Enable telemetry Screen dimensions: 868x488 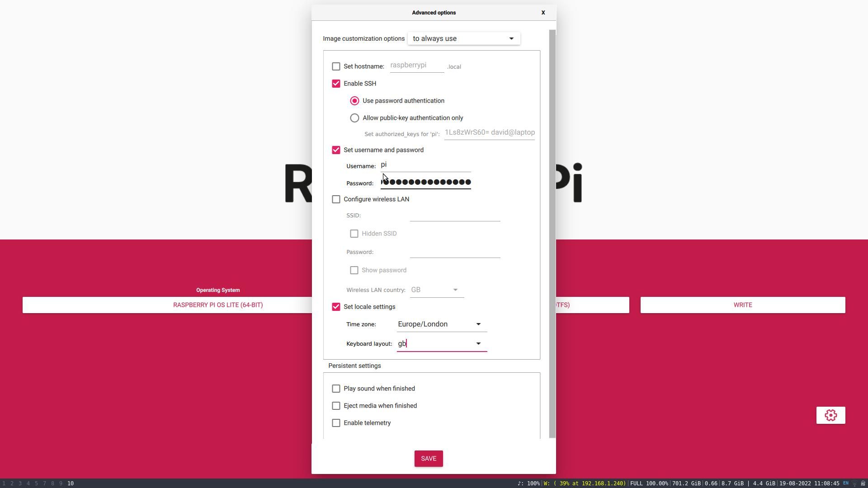pyautogui.click(x=336, y=422)
